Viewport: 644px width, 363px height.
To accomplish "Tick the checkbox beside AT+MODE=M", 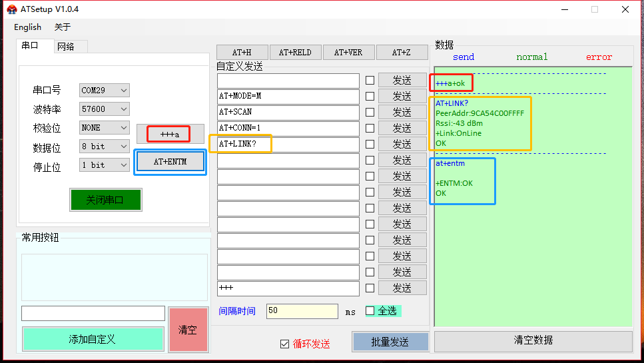I will (370, 96).
